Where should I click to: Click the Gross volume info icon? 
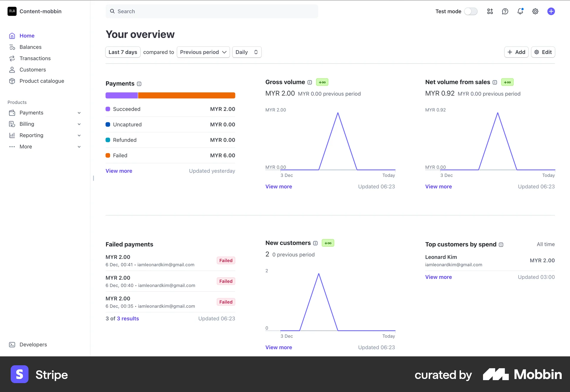[x=310, y=82]
